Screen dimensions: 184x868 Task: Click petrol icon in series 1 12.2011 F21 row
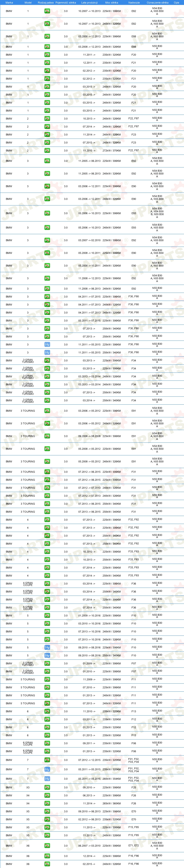click(x=47, y=63)
